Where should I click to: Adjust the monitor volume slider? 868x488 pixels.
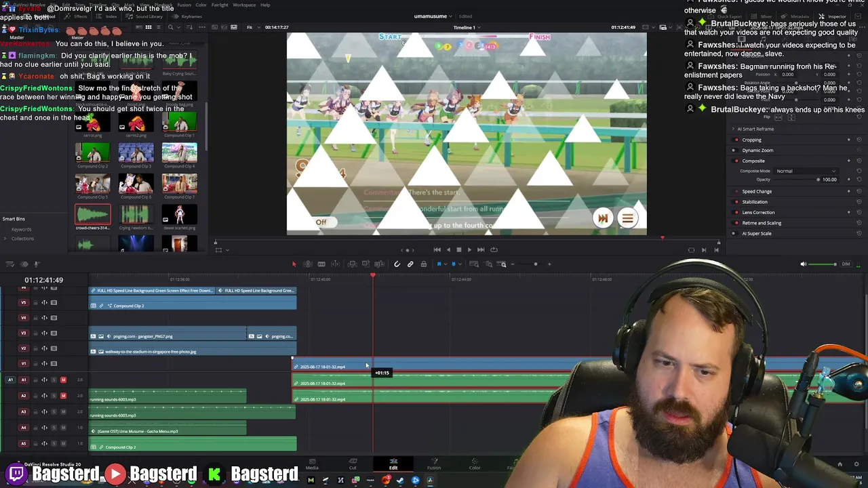[x=824, y=264]
